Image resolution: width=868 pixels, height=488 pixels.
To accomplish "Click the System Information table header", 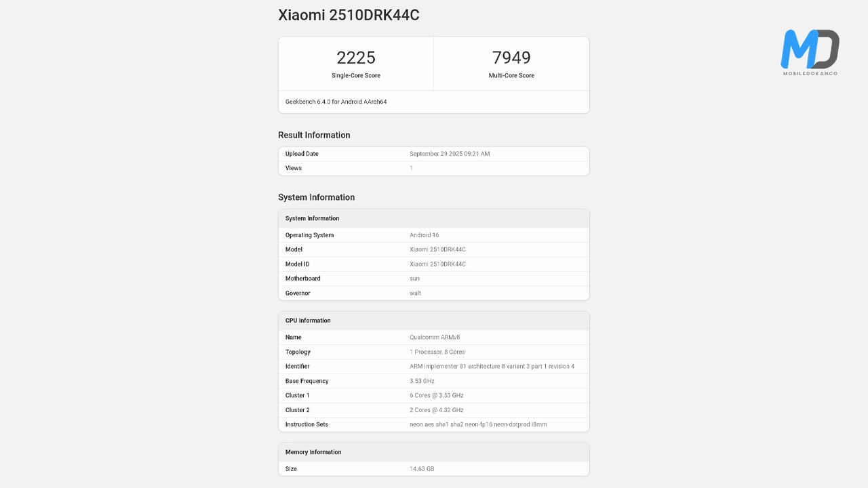I will [312, 218].
